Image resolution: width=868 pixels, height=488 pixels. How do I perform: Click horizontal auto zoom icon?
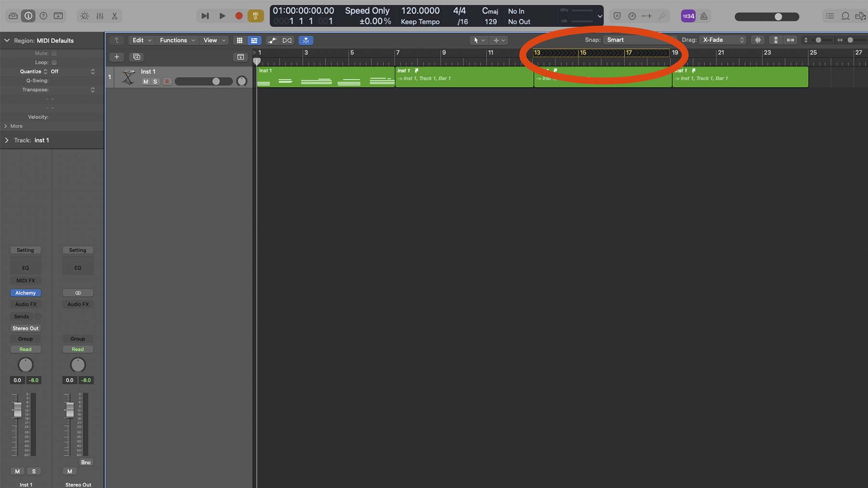(x=790, y=40)
